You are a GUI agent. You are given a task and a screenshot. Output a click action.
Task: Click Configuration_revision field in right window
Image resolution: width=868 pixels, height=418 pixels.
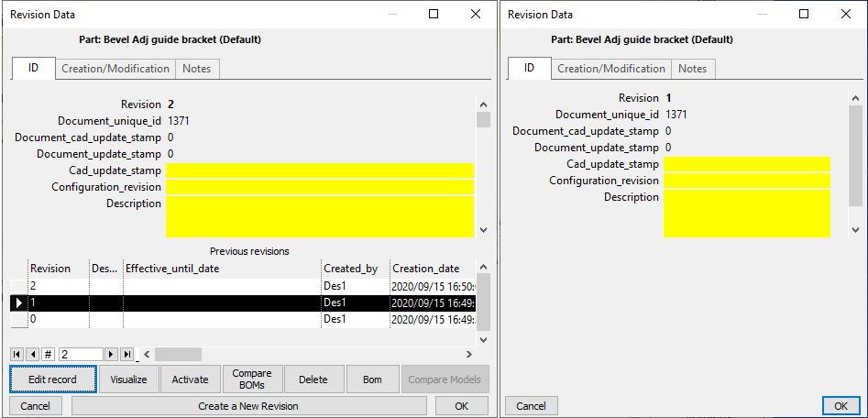[x=747, y=181]
